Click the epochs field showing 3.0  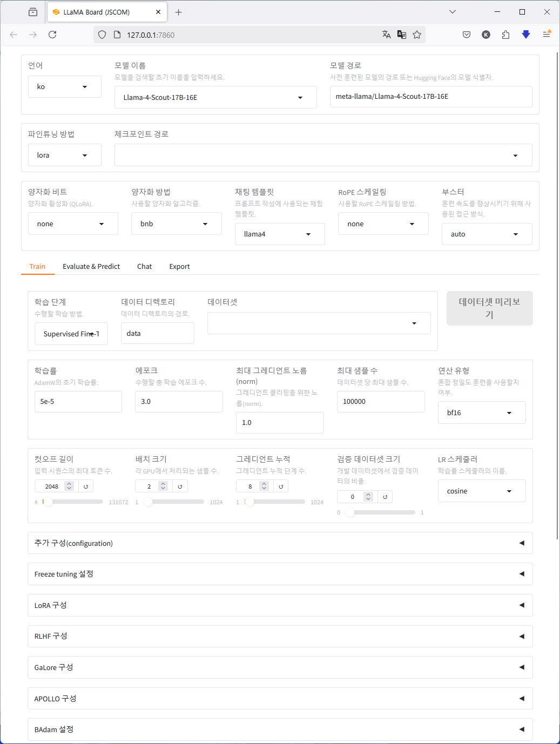(x=179, y=402)
